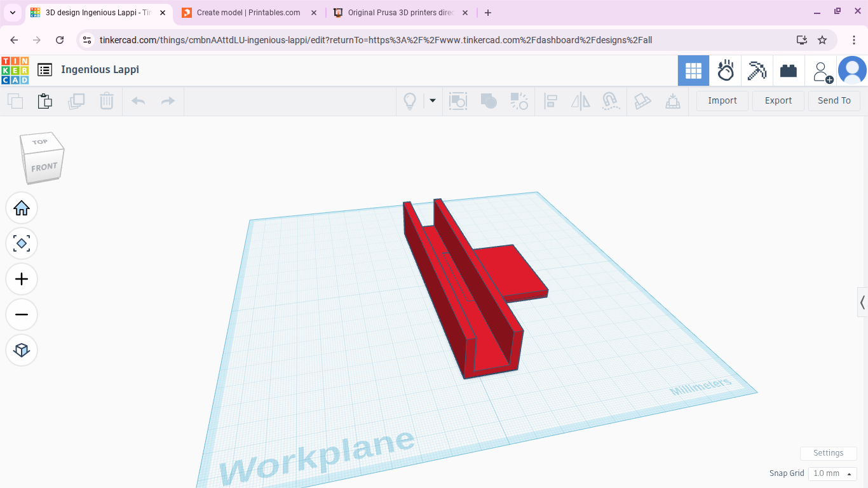Open workplane Settings button
Viewport: 868px width, 488px height.
[829, 453]
